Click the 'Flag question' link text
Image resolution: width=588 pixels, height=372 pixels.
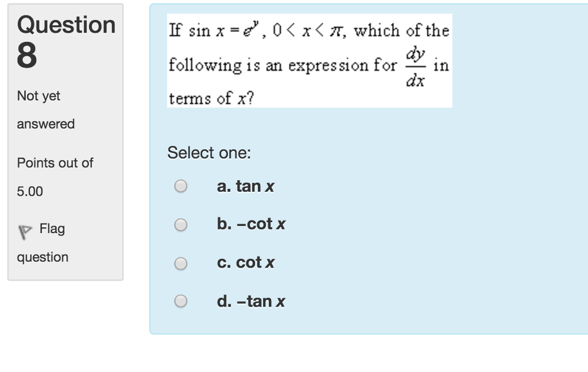[52, 229]
